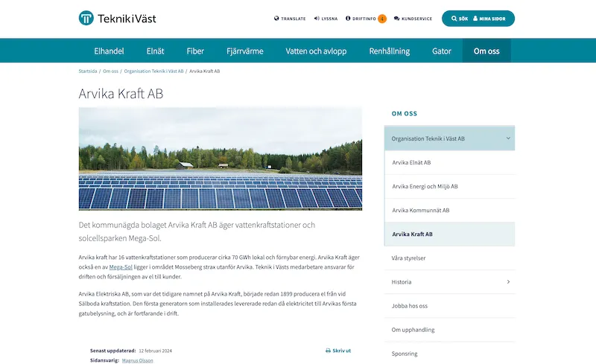Click the globe icon beside Translate

click(x=276, y=19)
